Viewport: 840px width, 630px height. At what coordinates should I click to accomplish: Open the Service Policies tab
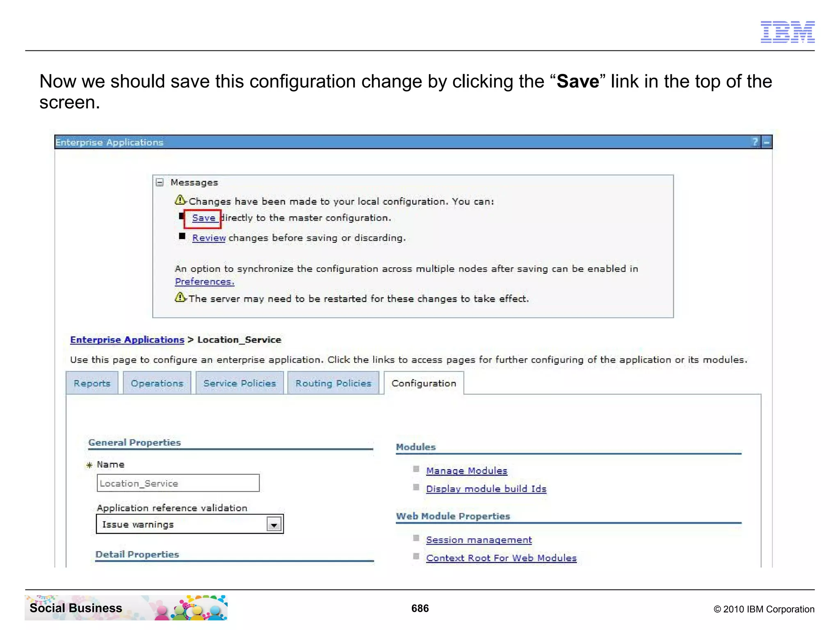240,383
